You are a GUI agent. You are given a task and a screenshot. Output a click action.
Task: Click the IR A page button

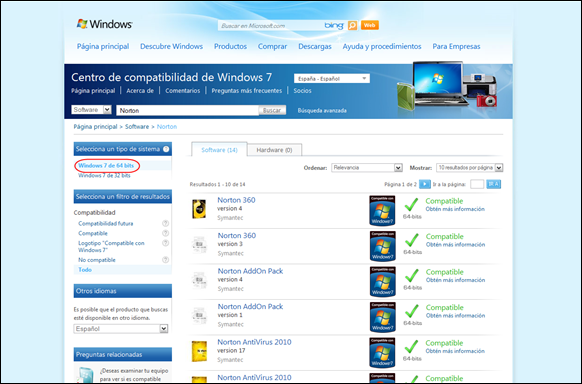tap(493, 184)
